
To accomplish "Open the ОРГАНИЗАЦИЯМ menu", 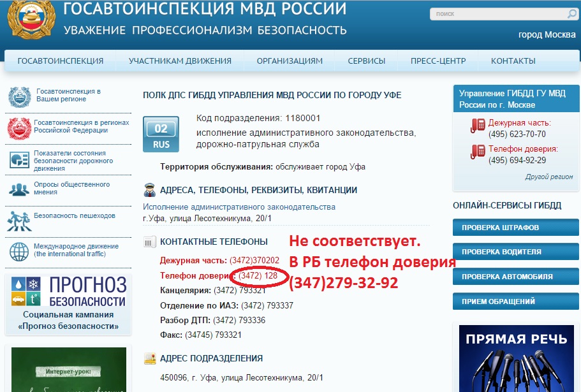I will [x=290, y=61].
